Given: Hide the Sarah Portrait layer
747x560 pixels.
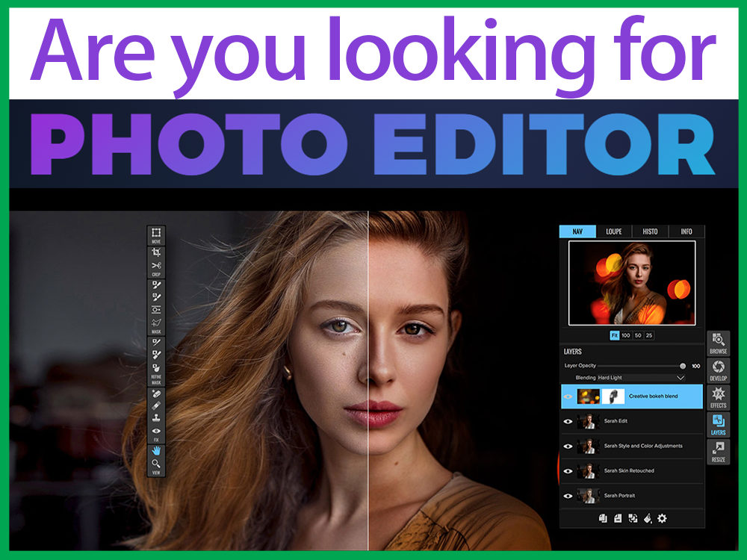Looking at the screenshot, I should click(568, 495).
